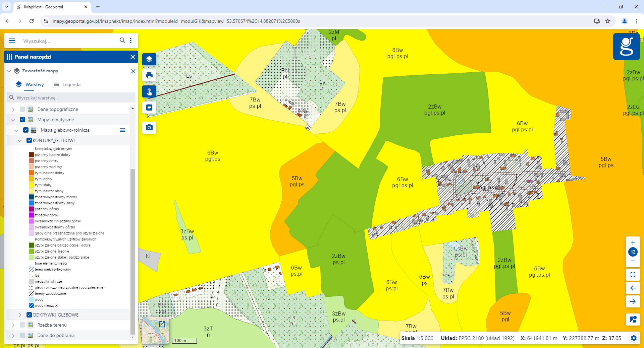
Task: Enable the Dane topograficzne checkbox
Action: click(x=22, y=109)
